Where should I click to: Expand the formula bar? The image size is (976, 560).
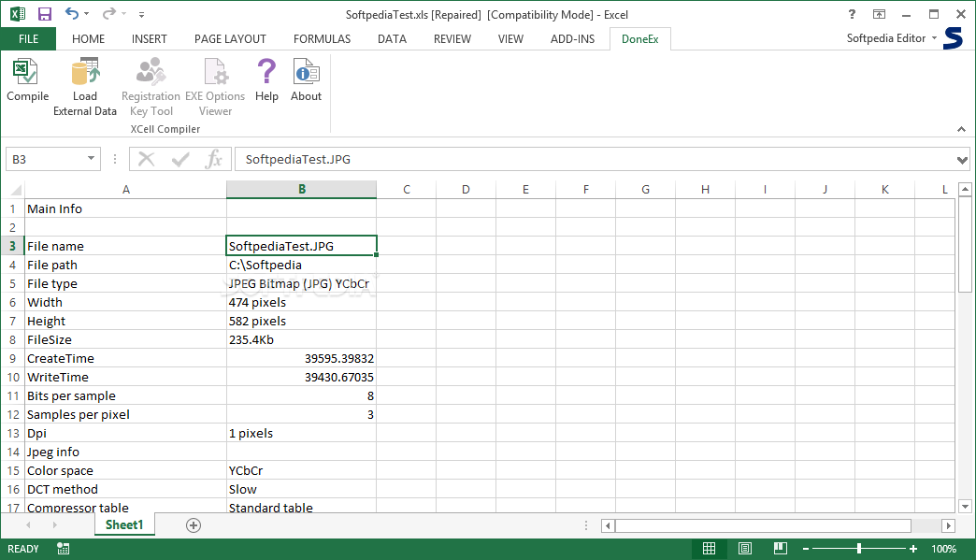pos(962,160)
